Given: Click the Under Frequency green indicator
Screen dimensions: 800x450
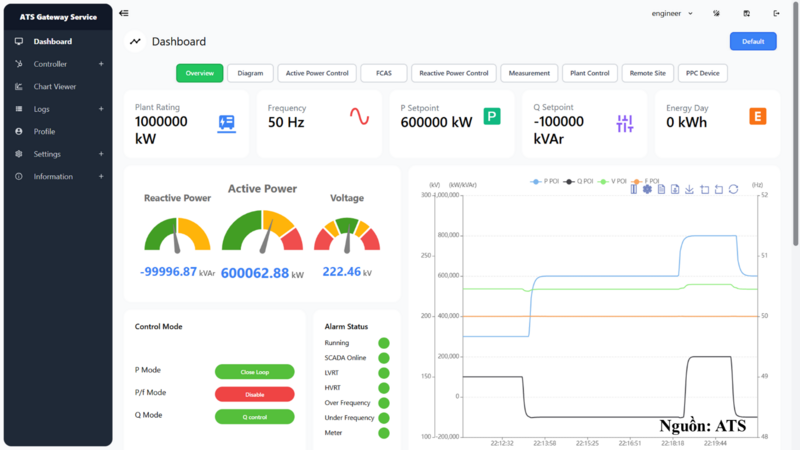Looking at the screenshot, I should tap(384, 418).
